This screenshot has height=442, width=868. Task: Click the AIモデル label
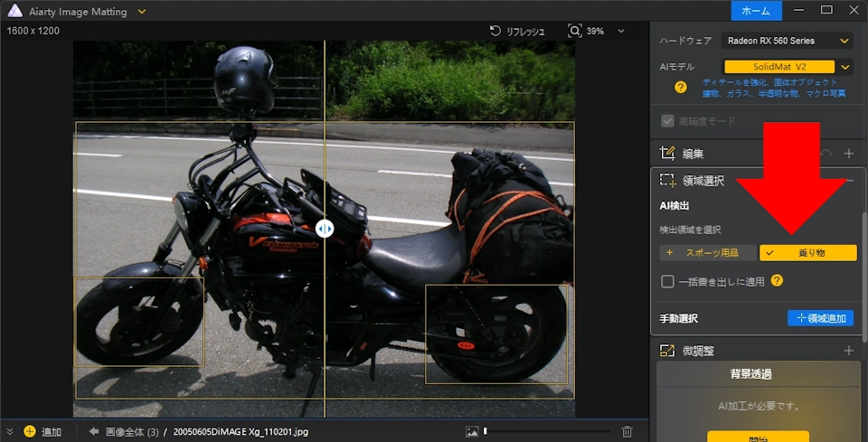click(x=677, y=67)
